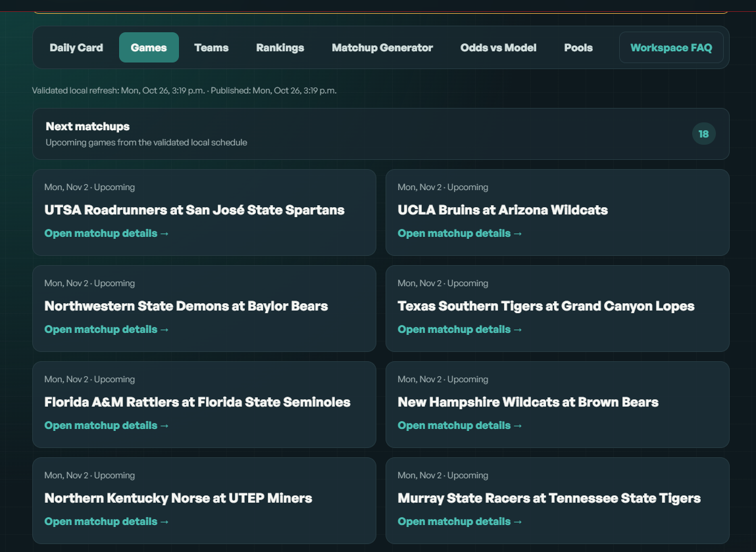
Task: Click Upcoming games from validated local schedule subtitle
Action: pyautogui.click(x=146, y=143)
